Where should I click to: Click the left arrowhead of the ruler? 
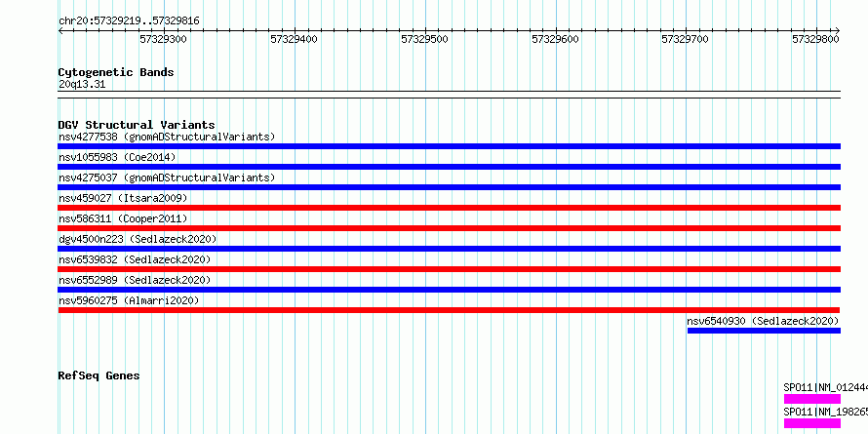60,30
